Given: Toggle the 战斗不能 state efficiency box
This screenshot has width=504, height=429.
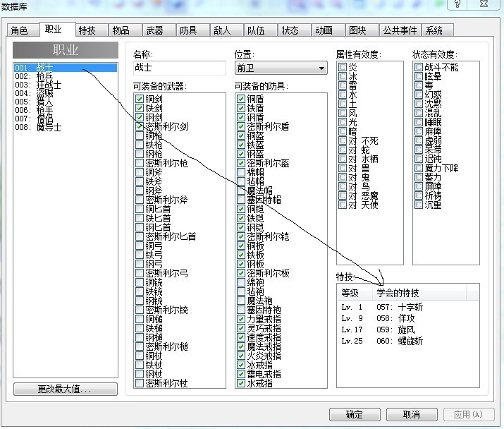Looking at the screenshot, I should 419,67.
